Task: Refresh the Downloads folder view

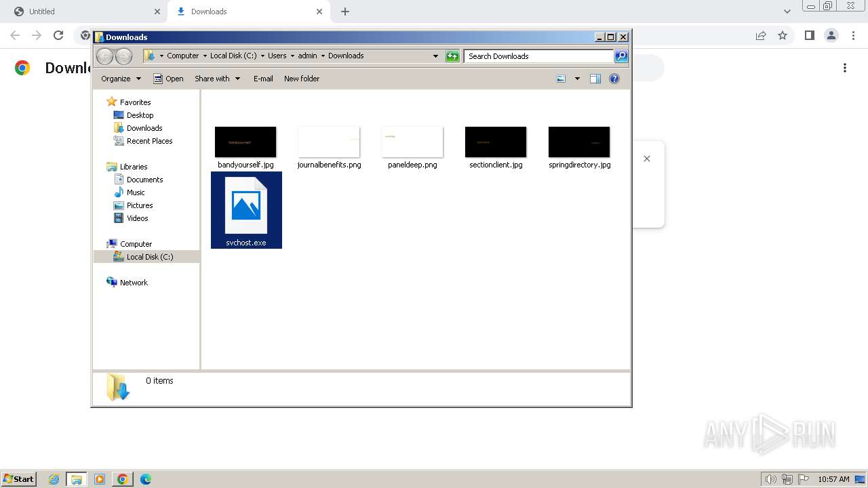Action: point(452,56)
